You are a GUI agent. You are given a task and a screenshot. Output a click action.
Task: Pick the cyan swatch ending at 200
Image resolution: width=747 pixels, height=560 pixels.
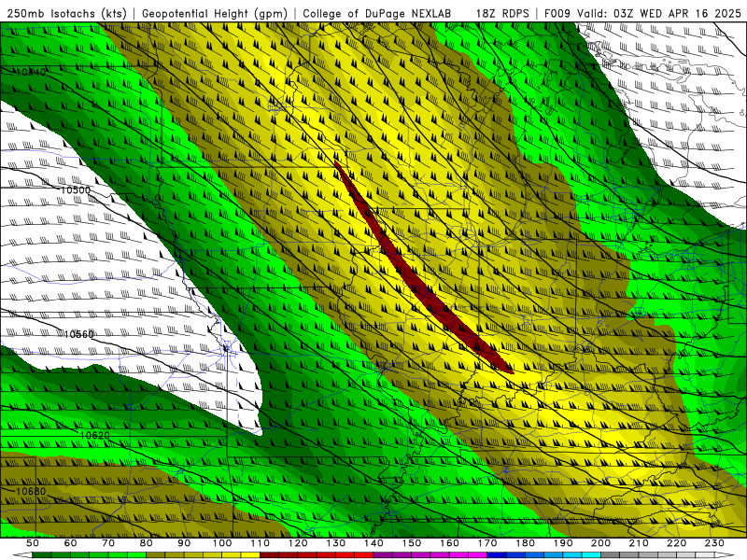point(592,555)
